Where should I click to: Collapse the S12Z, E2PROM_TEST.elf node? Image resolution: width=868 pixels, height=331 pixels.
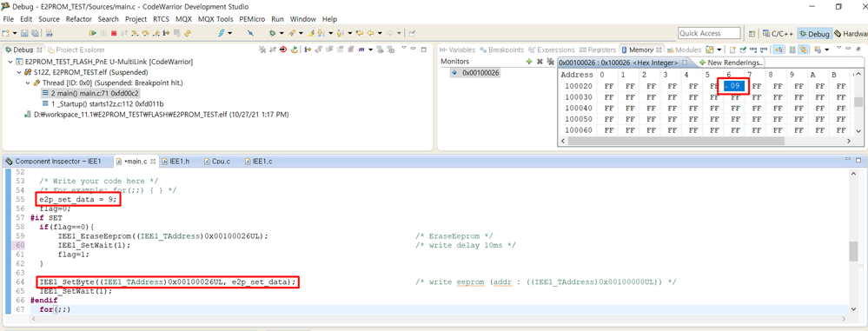tap(18, 72)
